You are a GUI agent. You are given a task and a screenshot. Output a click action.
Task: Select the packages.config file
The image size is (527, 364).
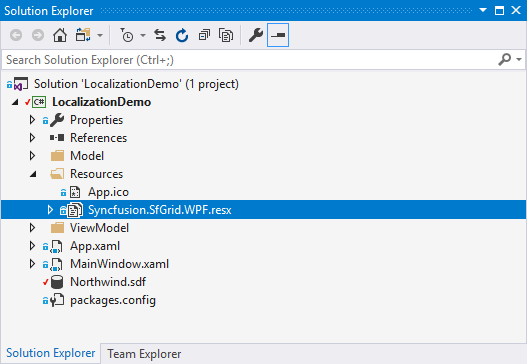click(113, 300)
